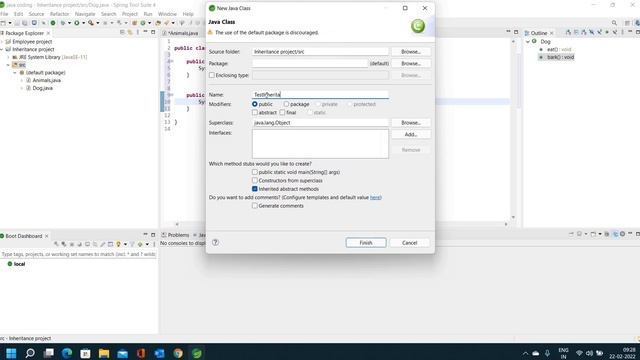The width and height of the screenshot is (640, 360).
Task: Open Windows Start menu on the taskbar
Action: [11, 353]
